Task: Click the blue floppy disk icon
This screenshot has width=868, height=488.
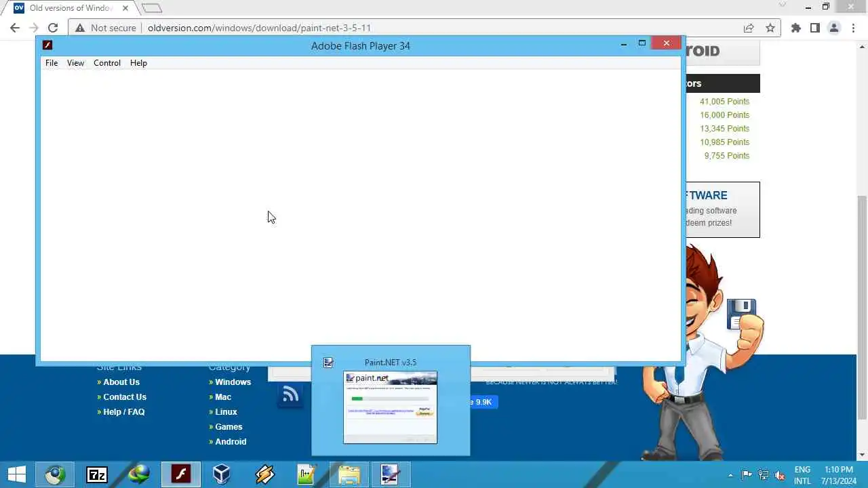Action: point(741,314)
